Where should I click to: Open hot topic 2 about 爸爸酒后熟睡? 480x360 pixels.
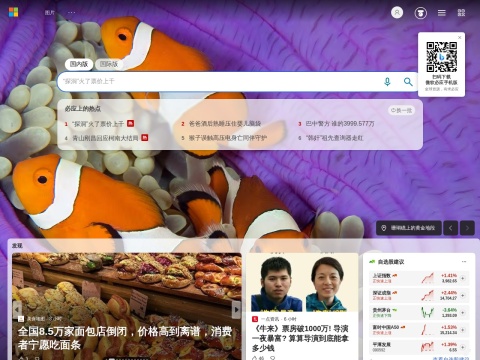225,124
